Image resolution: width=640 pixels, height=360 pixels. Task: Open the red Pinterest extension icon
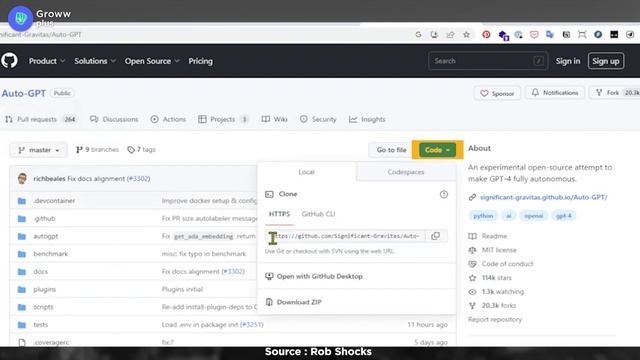click(486, 35)
